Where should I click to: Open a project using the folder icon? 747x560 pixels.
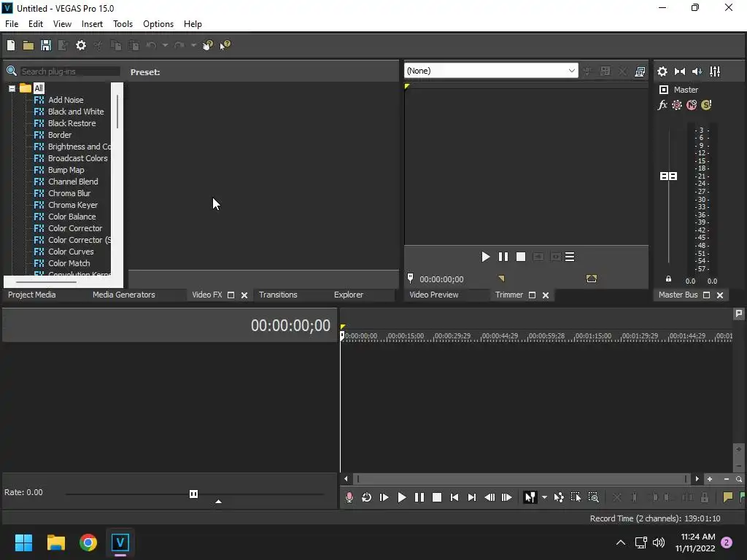pos(28,45)
